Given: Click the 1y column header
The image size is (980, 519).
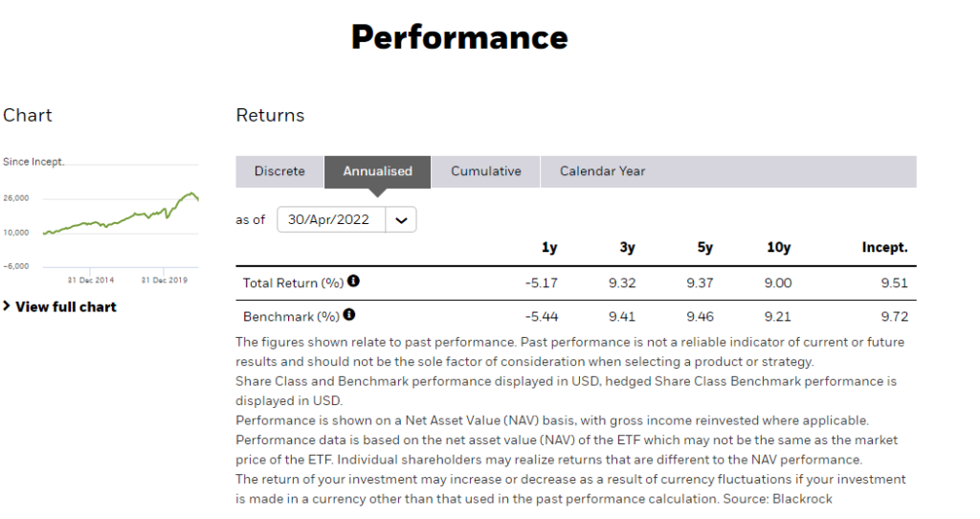Looking at the screenshot, I should point(548,248).
